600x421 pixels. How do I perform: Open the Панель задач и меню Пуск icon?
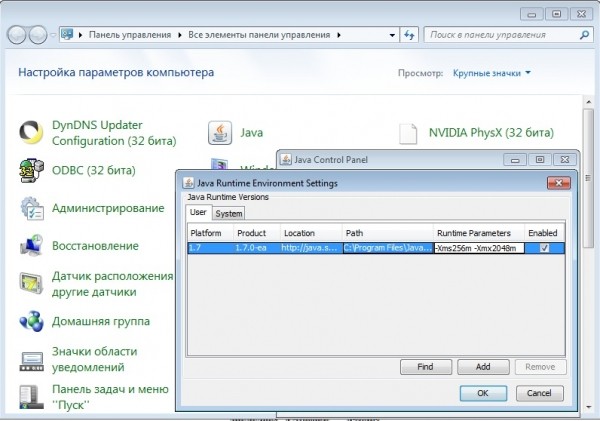[x=29, y=397]
